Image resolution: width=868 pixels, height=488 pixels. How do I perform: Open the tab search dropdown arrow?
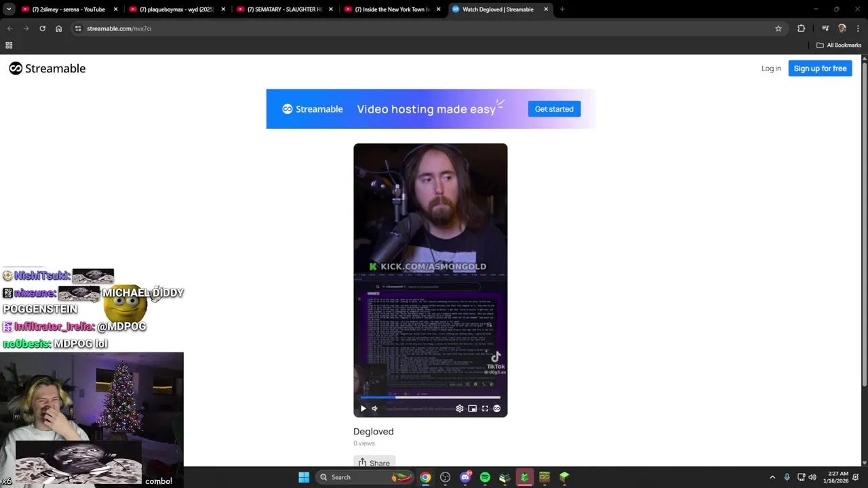[9, 9]
